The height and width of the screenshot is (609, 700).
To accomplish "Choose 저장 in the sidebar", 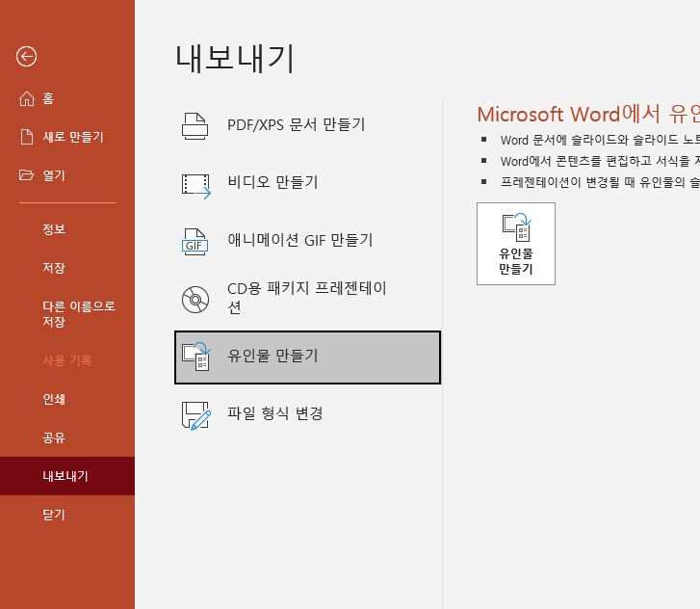I will click(x=67, y=268).
